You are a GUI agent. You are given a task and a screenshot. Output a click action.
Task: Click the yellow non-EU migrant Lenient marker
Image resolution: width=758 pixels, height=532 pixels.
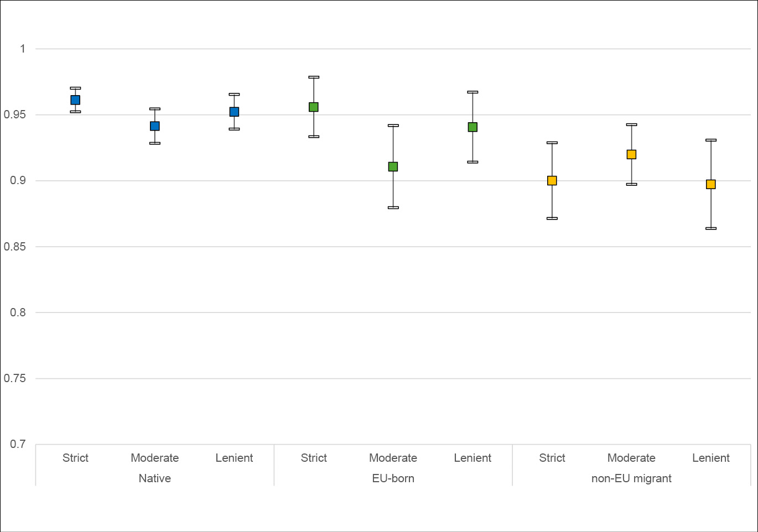[x=711, y=184]
